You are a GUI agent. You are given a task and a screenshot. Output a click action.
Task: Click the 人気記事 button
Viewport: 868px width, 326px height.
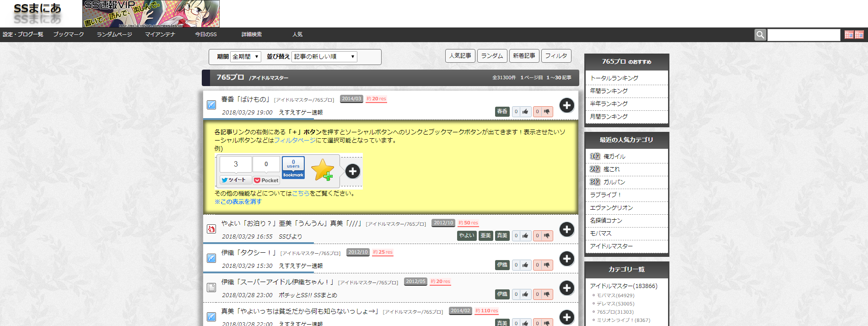[460, 56]
